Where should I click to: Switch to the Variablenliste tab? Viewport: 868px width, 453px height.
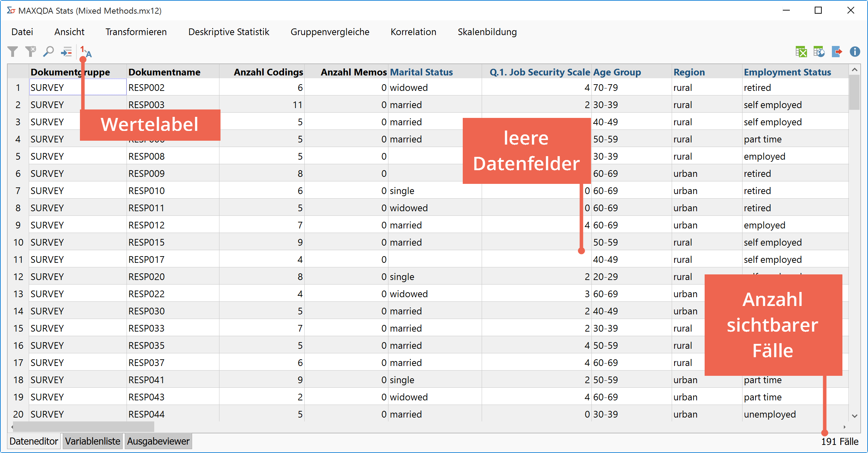coord(93,441)
